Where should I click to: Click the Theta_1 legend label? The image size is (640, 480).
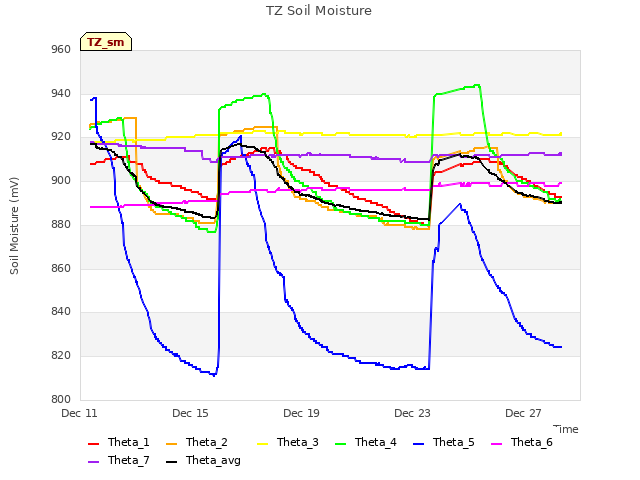click(129, 442)
